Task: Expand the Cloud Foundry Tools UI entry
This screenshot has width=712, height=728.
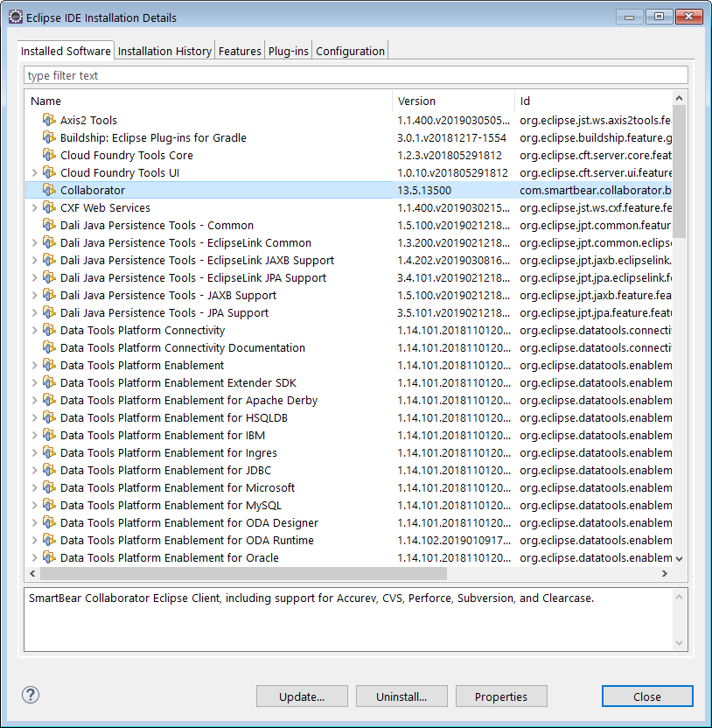Action: 34,172
